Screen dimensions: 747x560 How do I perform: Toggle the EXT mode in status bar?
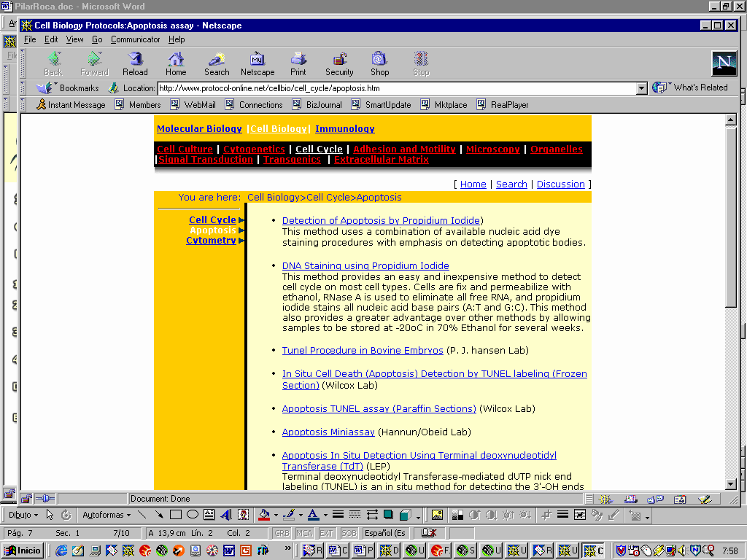coord(326,533)
